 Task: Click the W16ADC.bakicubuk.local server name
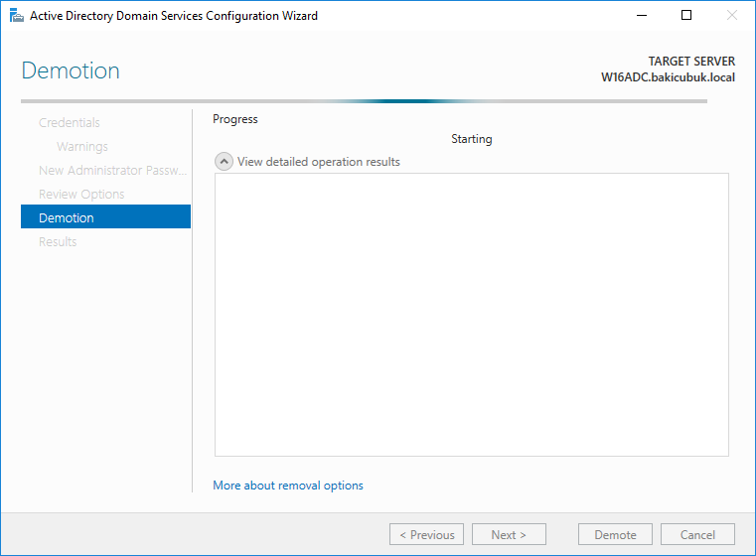(668, 77)
